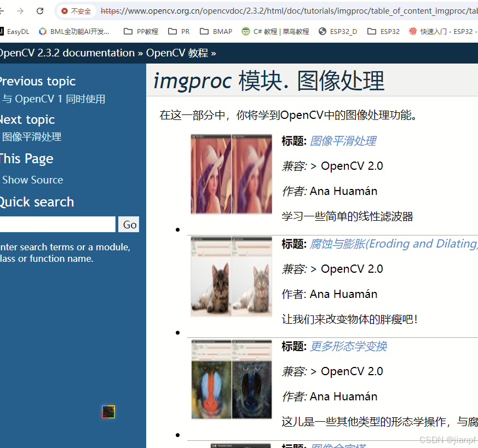Open the 更多形态学变换 tutorial link
Image resolution: width=478 pixels, height=448 pixels.
click(348, 347)
